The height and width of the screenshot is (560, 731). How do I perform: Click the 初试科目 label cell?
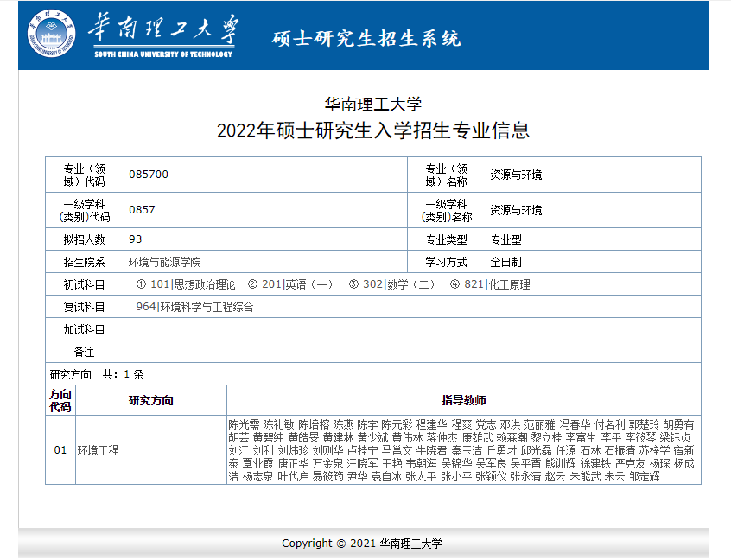coord(85,284)
